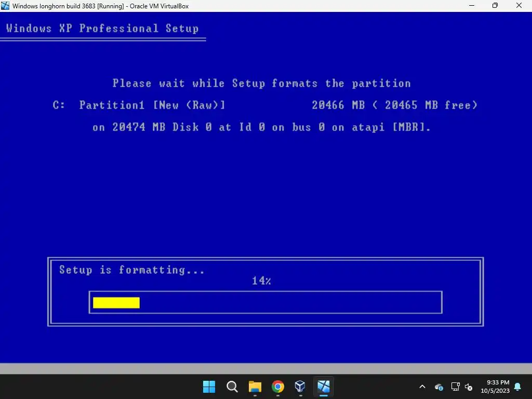Screen dimensions: 532x399
Task: Click the VirtualBox window title bar icon
Action: click(x=5, y=6)
